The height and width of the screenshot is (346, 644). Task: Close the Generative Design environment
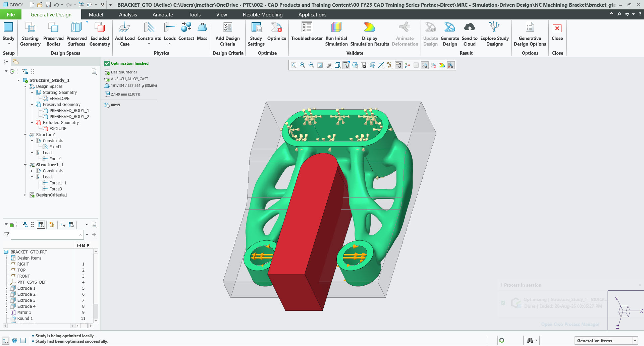[x=557, y=33]
